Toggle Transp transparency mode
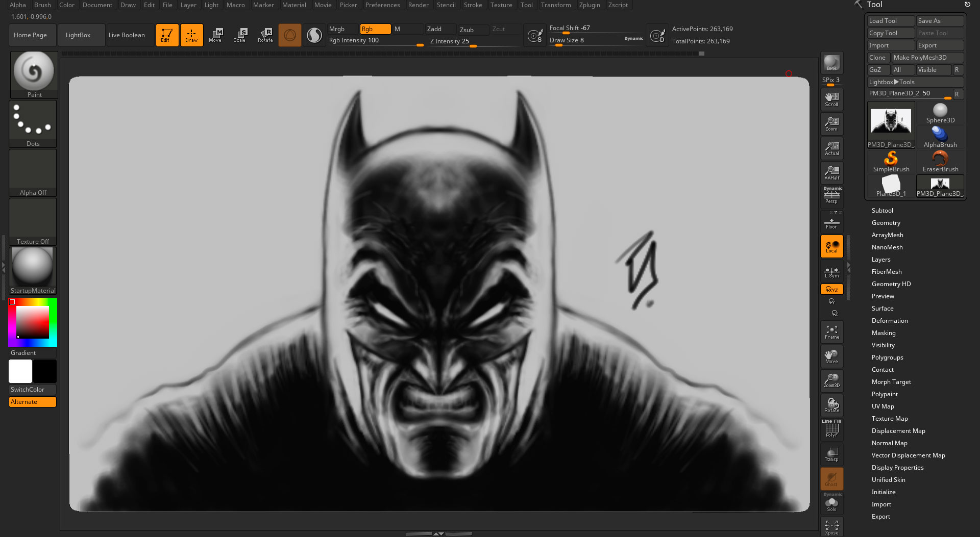 click(831, 454)
